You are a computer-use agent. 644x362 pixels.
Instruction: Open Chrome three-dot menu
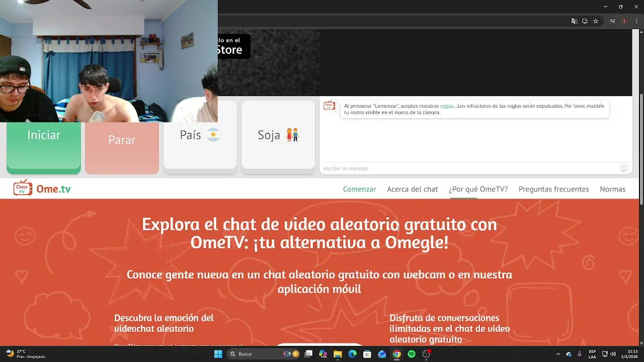tap(635, 21)
